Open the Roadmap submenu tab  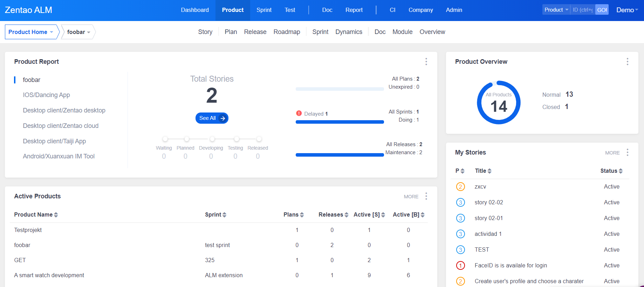(x=287, y=32)
